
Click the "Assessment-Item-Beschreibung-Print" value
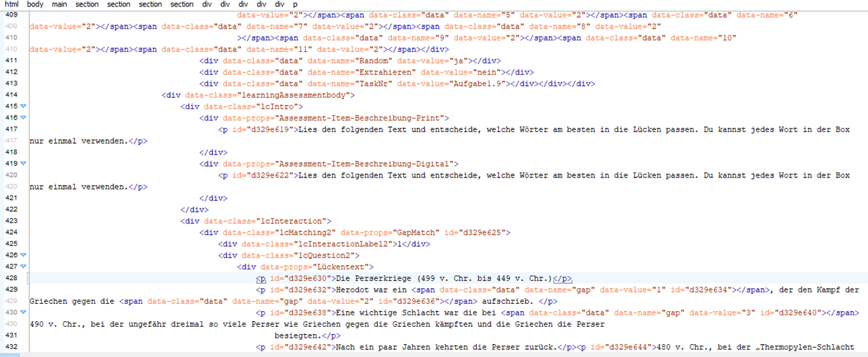(359, 118)
